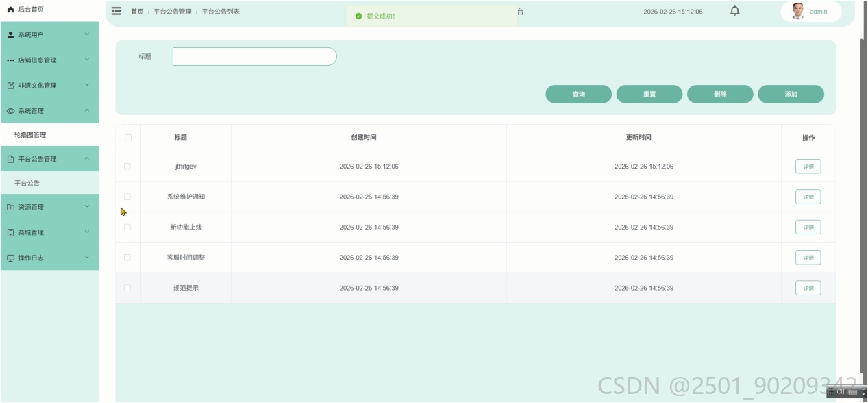This screenshot has height=403, width=868.
Task: Click the 删除 delete button
Action: coord(720,95)
